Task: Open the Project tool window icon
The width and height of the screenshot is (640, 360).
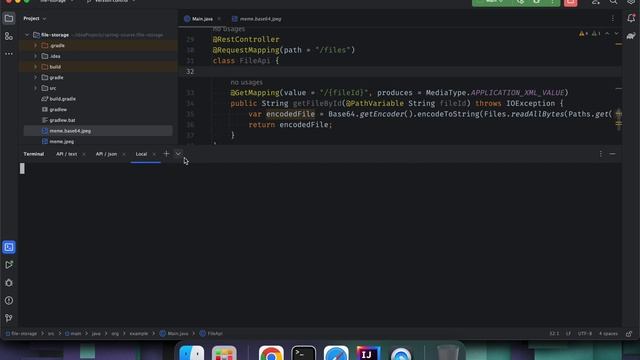Action: [9, 18]
